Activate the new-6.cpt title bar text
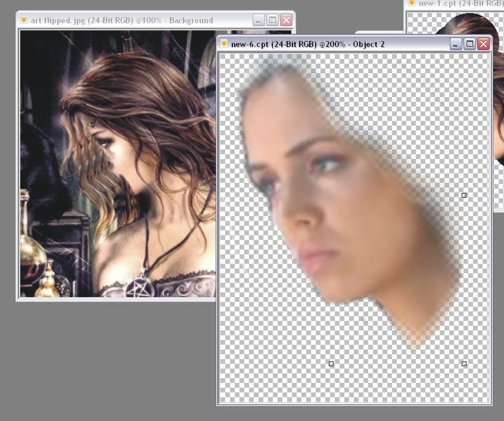The width and height of the screenshot is (504, 421). 307,44
